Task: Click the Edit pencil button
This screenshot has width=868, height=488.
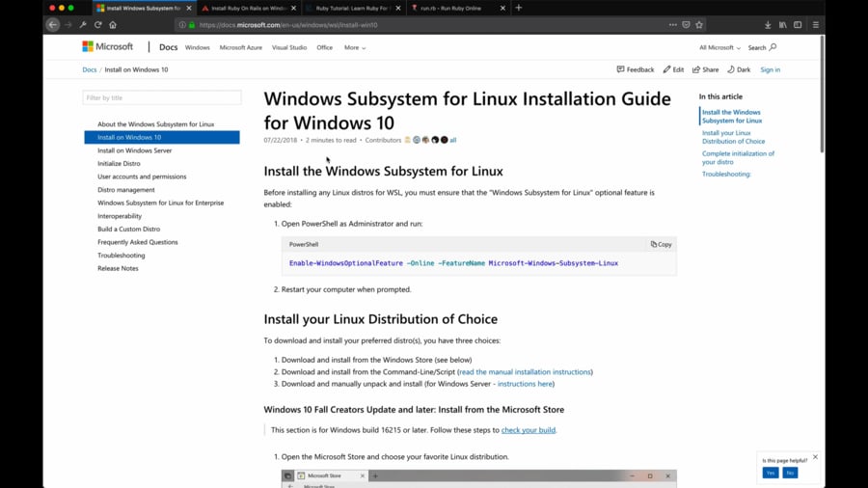Action: point(673,69)
